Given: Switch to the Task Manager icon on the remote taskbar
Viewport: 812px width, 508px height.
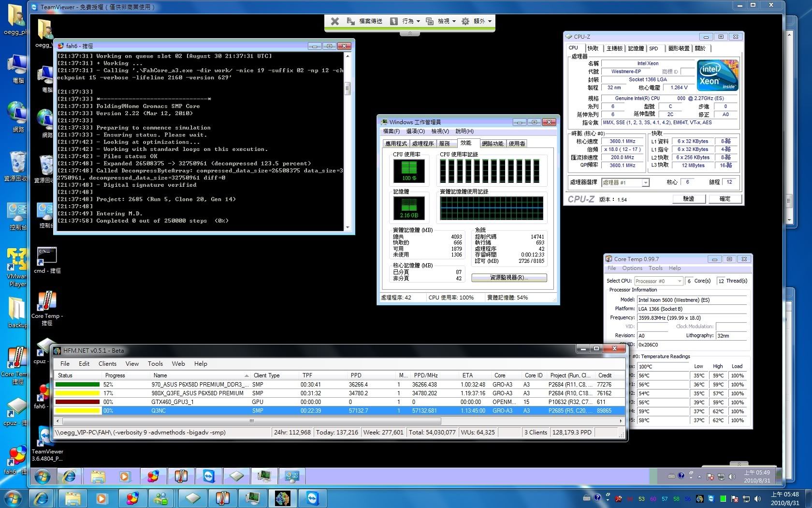Looking at the screenshot, I should click(x=264, y=477).
